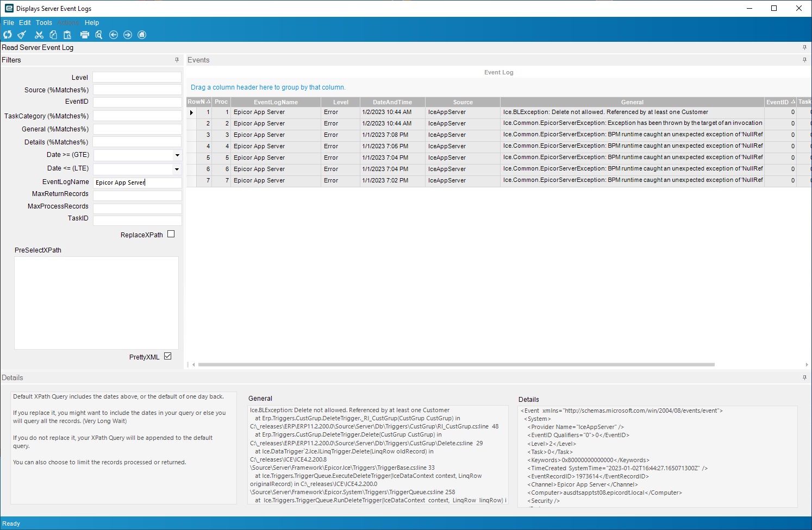
Task: Enable the ReplaceXPath checkbox
Action: [171, 234]
